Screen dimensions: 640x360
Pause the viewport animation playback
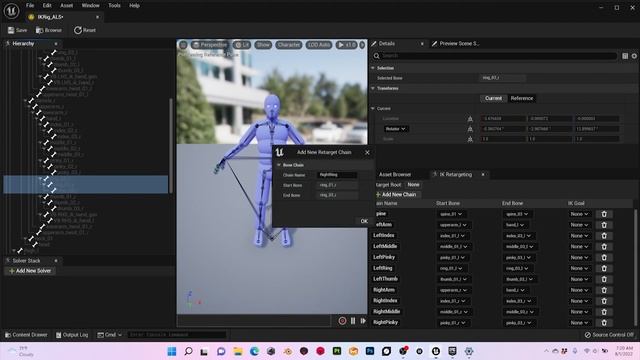point(353,321)
